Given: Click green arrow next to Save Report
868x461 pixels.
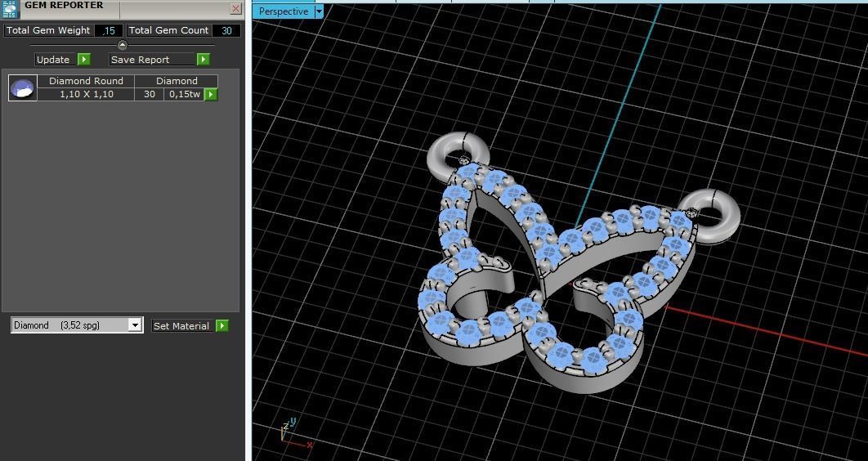Looking at the screenshot, I should click(x=204, y=59).
